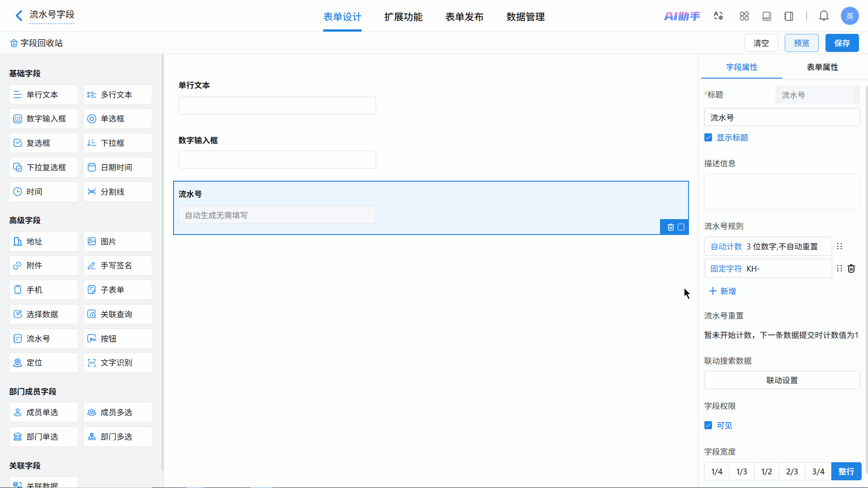The width and height of the screenshot is (868, 488).
Task: Click the back arrow beside 流水号字段
Action: (19, 16)
